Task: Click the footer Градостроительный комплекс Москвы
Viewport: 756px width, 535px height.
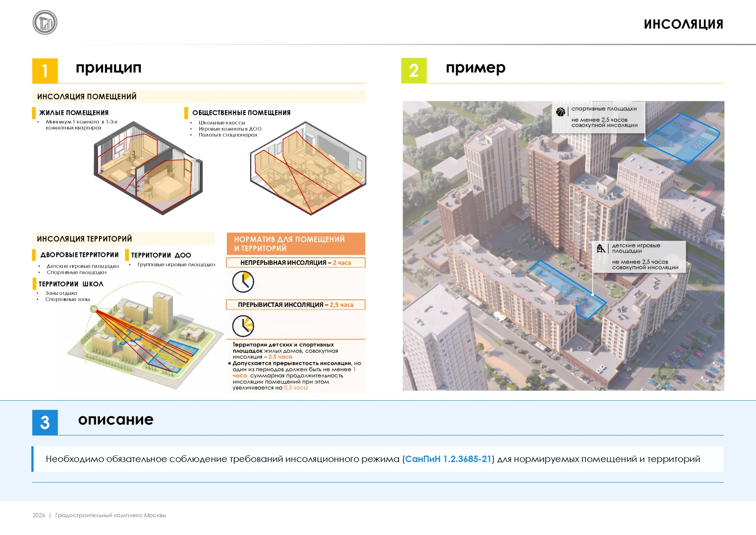Action: point(111,515)
